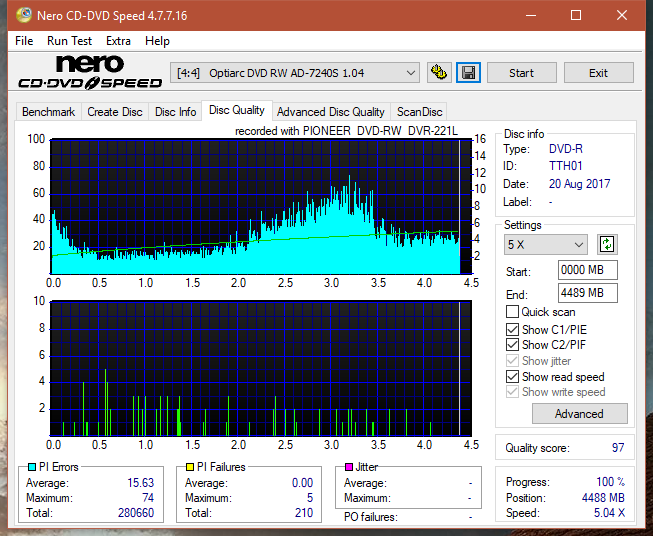
Task: Open the Run Test menu
Action: coord(69,41)
